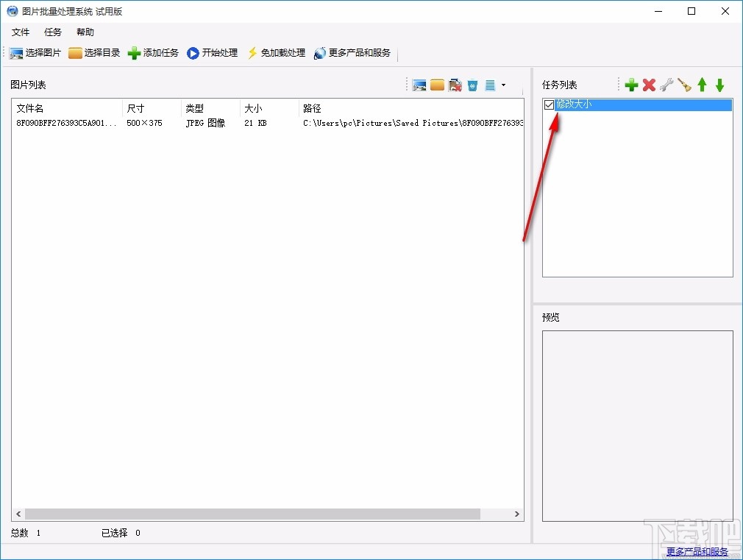Uncheck the 修改大小 task checkbox
The image size is (743, 560).
point(549,104)
